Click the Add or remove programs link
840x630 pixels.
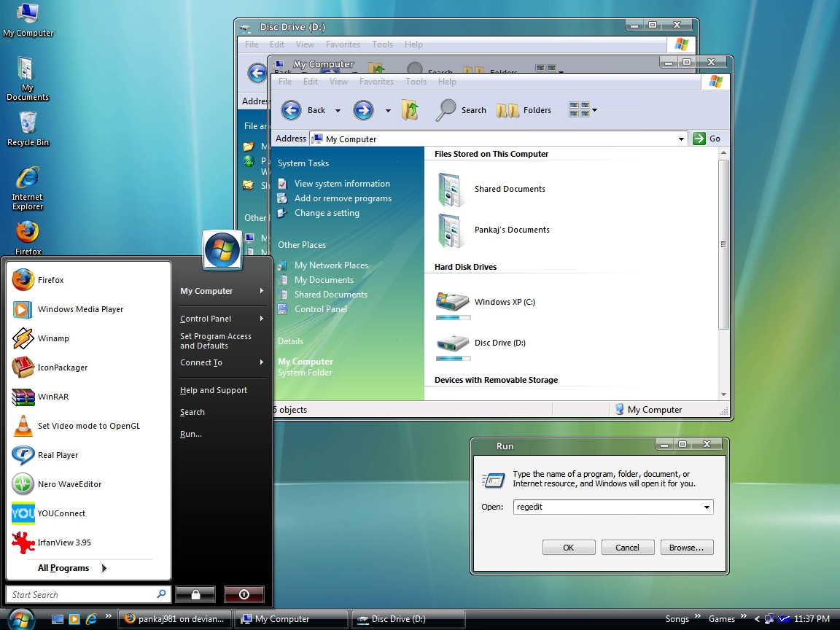(342, 198)
